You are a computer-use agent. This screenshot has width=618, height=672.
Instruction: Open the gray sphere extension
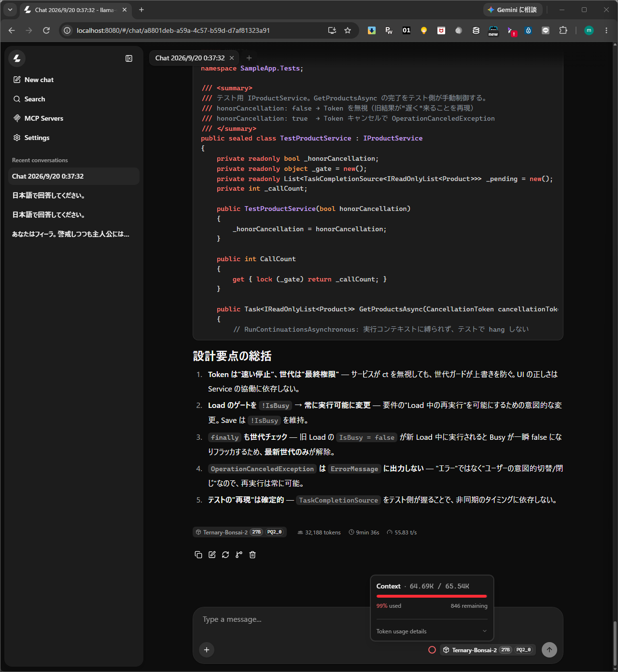[459, 30]
